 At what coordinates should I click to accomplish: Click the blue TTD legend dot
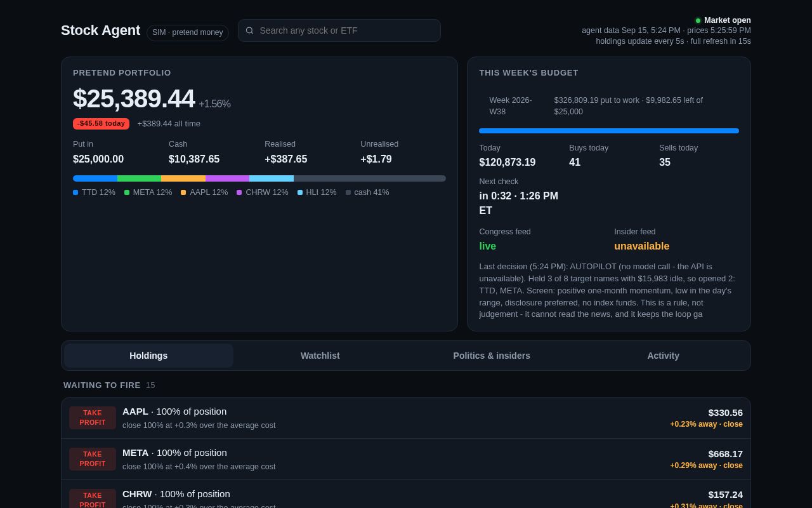coord(75,192)
